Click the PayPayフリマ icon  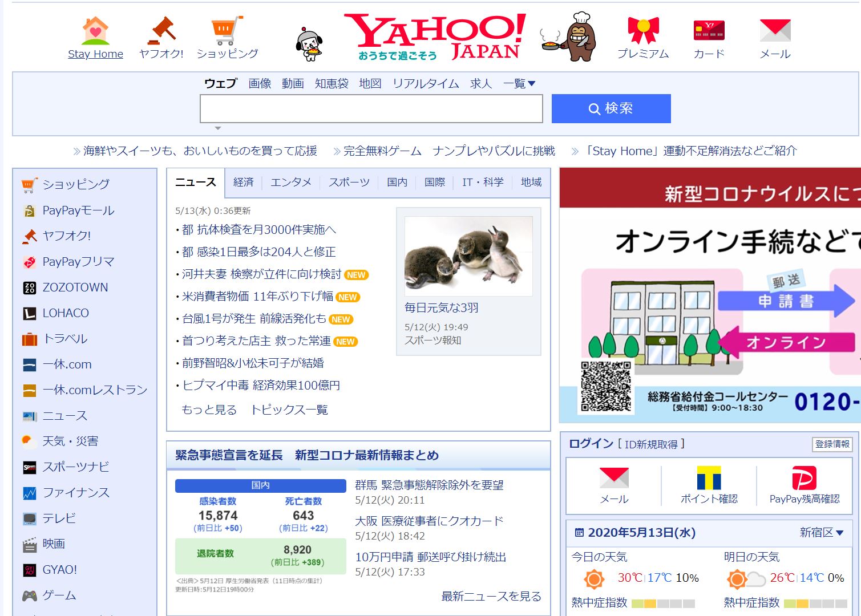[30, 262]
